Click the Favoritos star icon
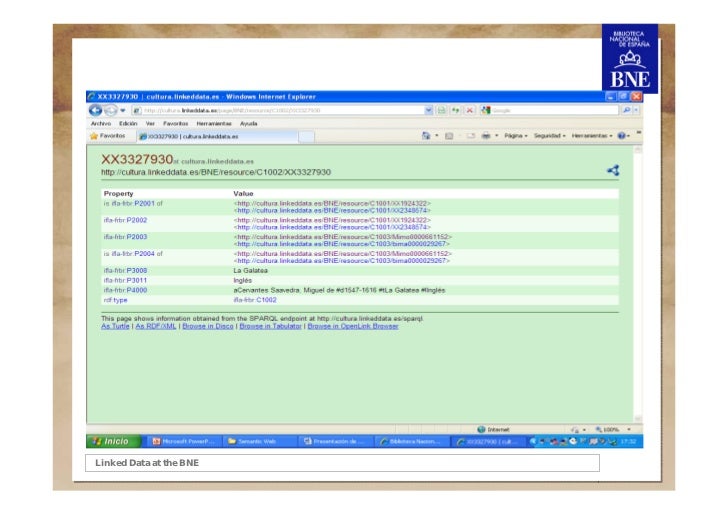728x515 pixels. [95, 135]
